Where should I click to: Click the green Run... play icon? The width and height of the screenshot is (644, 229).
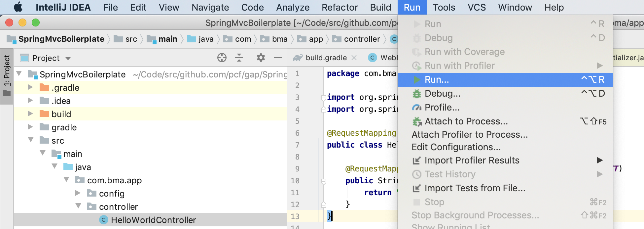pos(417,80)
